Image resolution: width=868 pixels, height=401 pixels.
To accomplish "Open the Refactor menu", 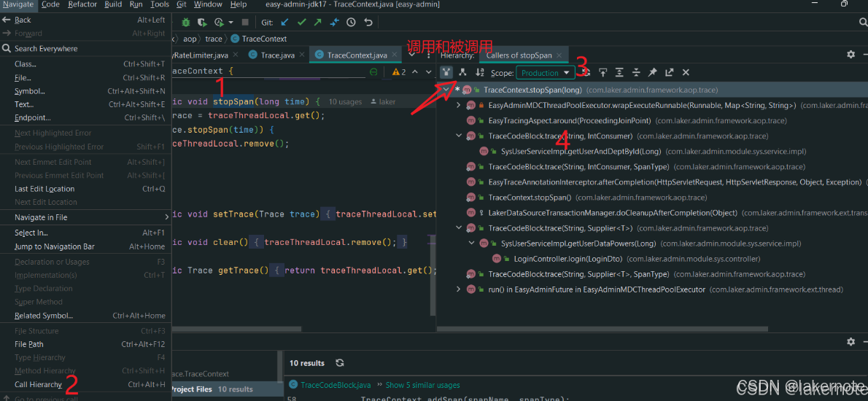I will tap(82, 4).
